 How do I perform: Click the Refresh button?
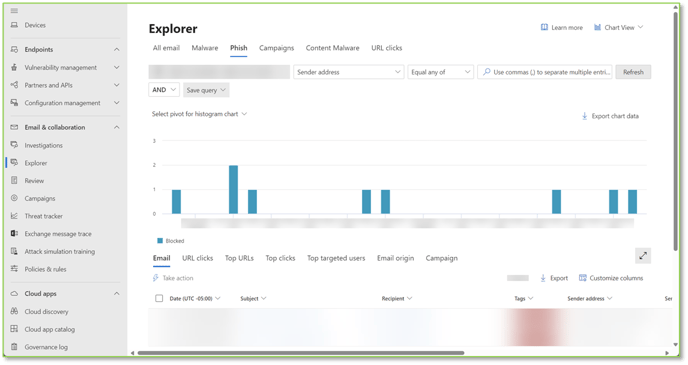pos(633,72)
